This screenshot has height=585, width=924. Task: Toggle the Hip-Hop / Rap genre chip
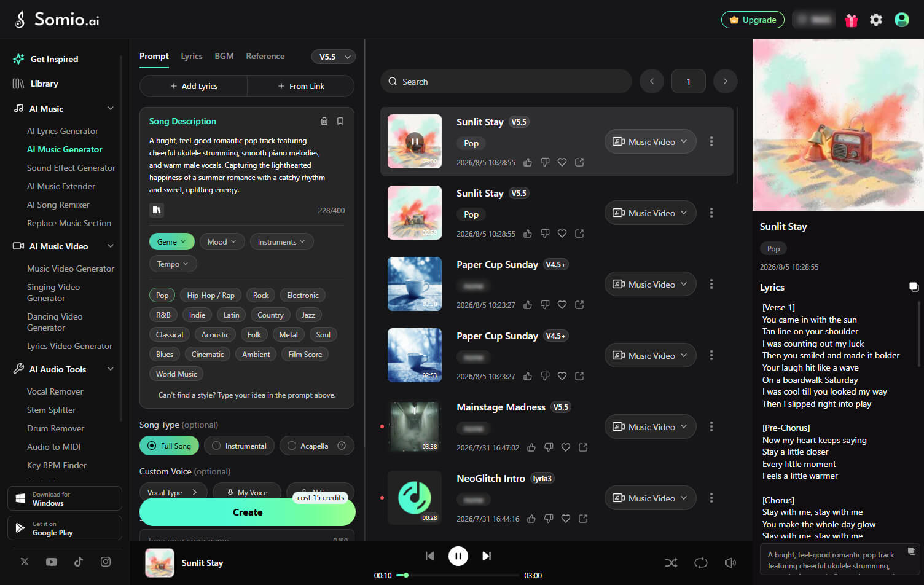click(211, 296)
